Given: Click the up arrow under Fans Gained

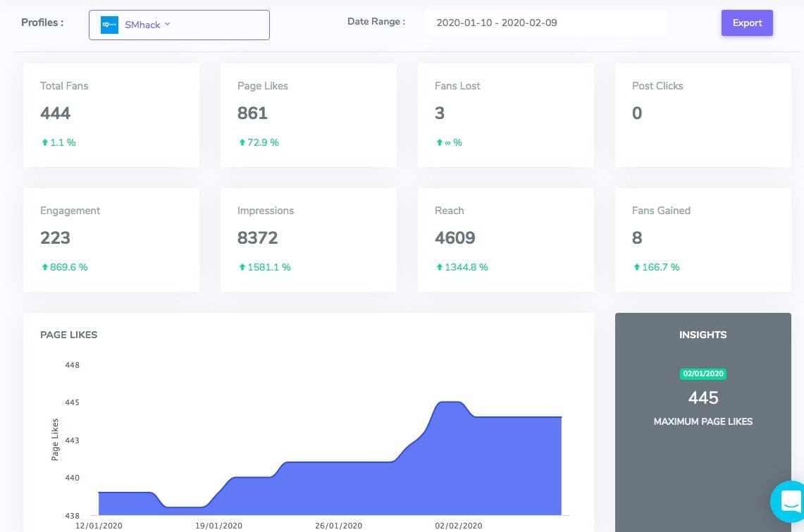Looking at the screenshot, I should click(636, 267).
